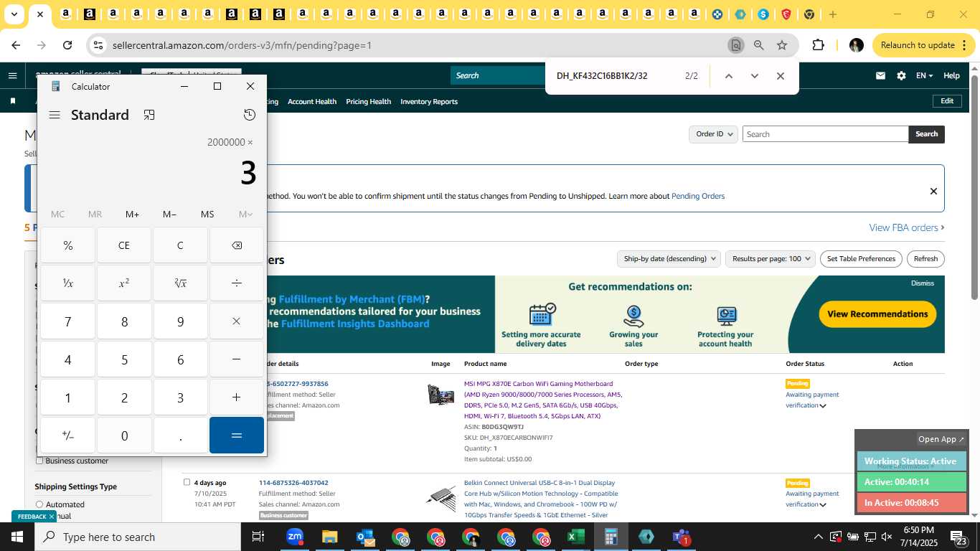Close the find-in-page bar
The width and height of the screenshot is (980, 551).
(781, 76)
